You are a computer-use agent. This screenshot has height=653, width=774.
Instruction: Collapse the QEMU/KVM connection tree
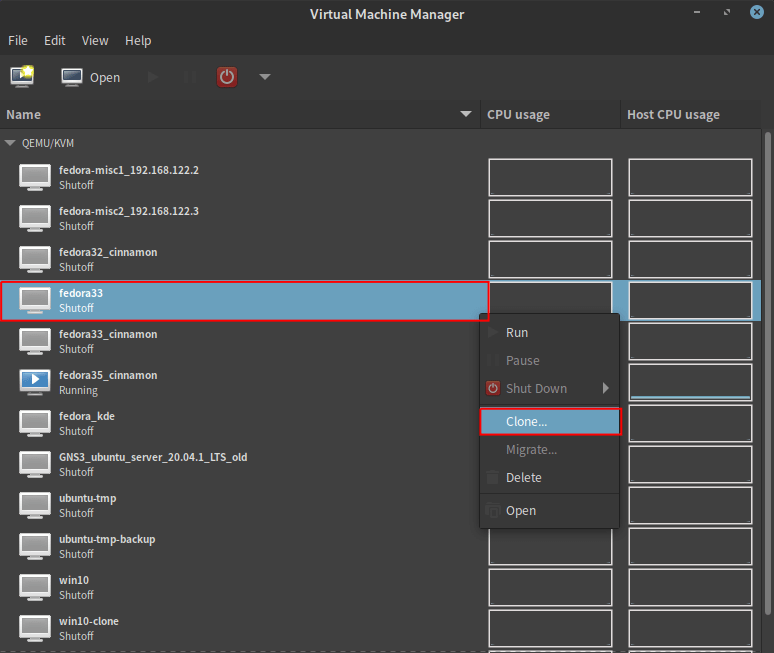[10, 143]
